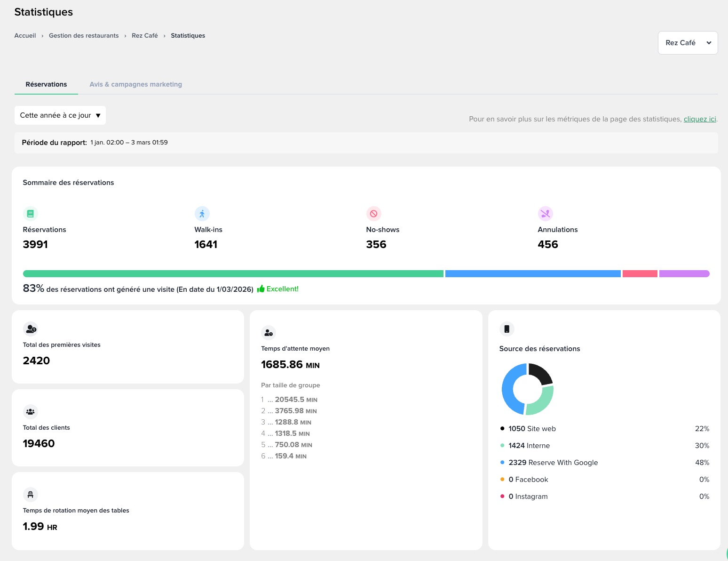Click the green reservations segment of progress bar
The width and height of the screenshot is (728, 561).
233,273
